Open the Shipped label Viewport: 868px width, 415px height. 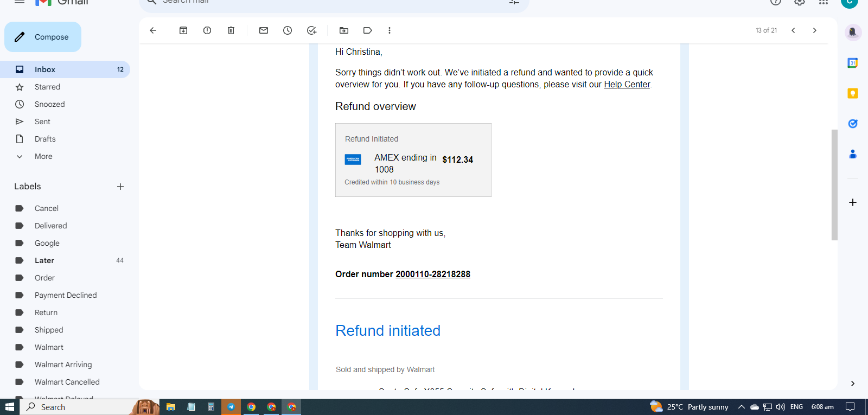[65, 330]
